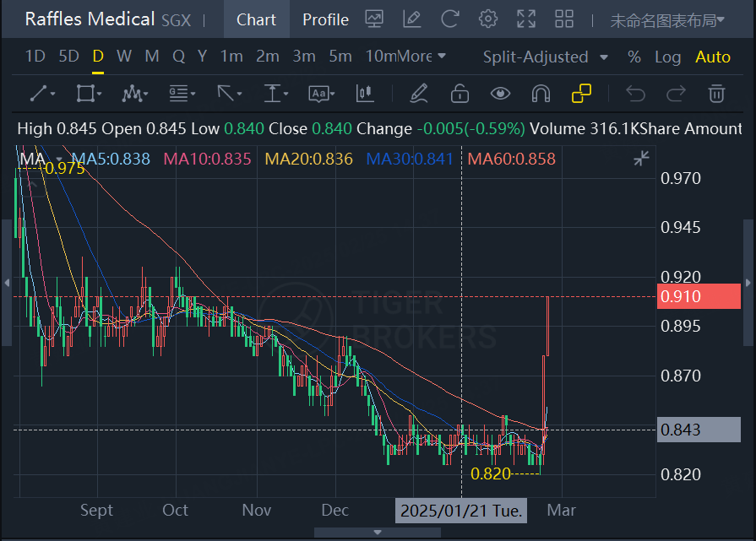The image size is (756, 541).
Task: Collapse chart with the shrink arrows icon
Action: click(641, 158)
